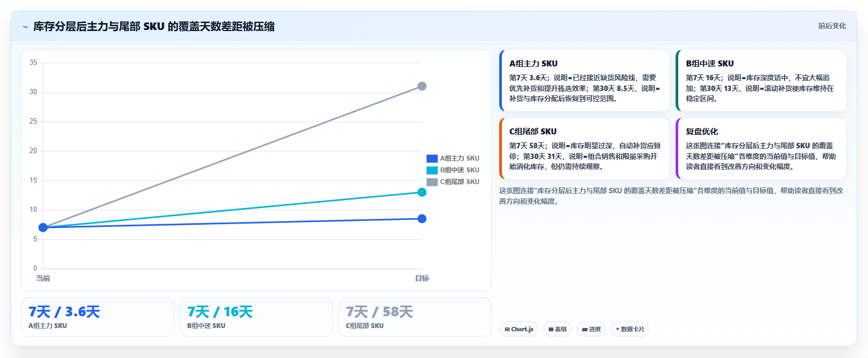Screen dimensions: 868x358
Task: Click the blue A组主力 target point near 8.5
Action: coord(422,218)
